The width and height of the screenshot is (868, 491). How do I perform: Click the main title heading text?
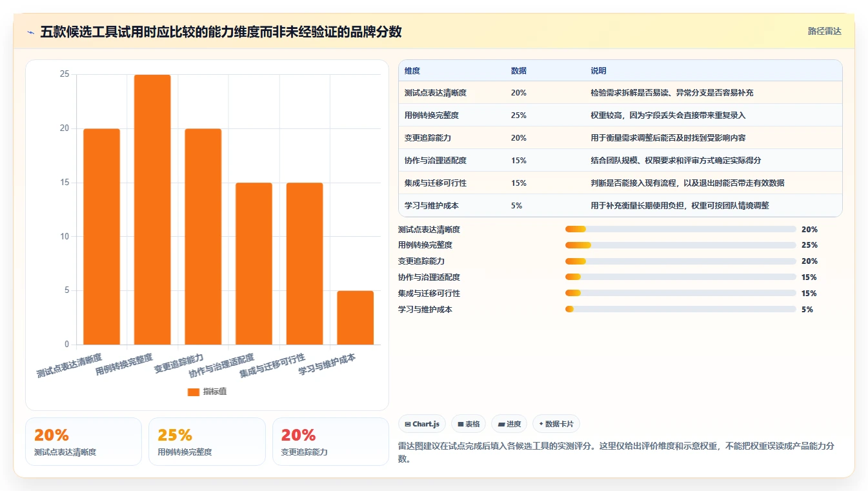(221, 32)
